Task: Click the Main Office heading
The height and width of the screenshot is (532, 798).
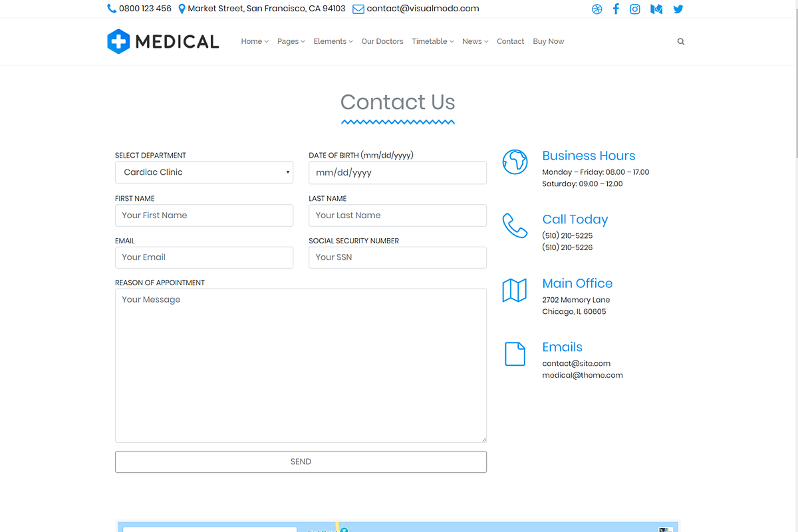Action: click(x=577, y=283)
